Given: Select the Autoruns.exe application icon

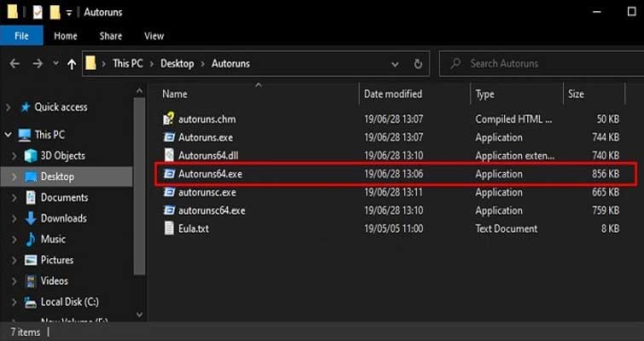Looking at the screenshot, I should click(169, 137).
